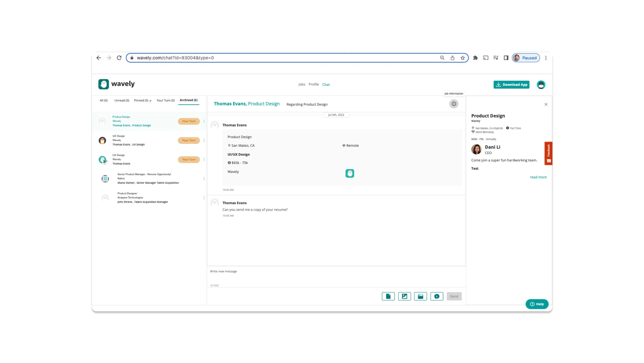Click Thomas Evans avatar beside resume message
Screen dimensions: 644x363
click(215, 203)
